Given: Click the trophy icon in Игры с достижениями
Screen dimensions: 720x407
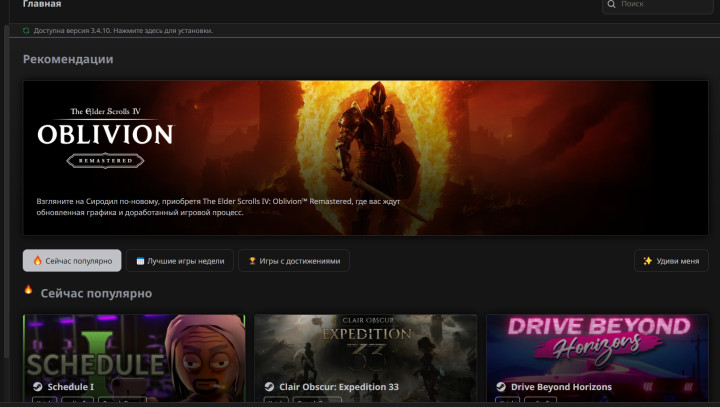Looking at the screenshot, I should click(252, 261).
